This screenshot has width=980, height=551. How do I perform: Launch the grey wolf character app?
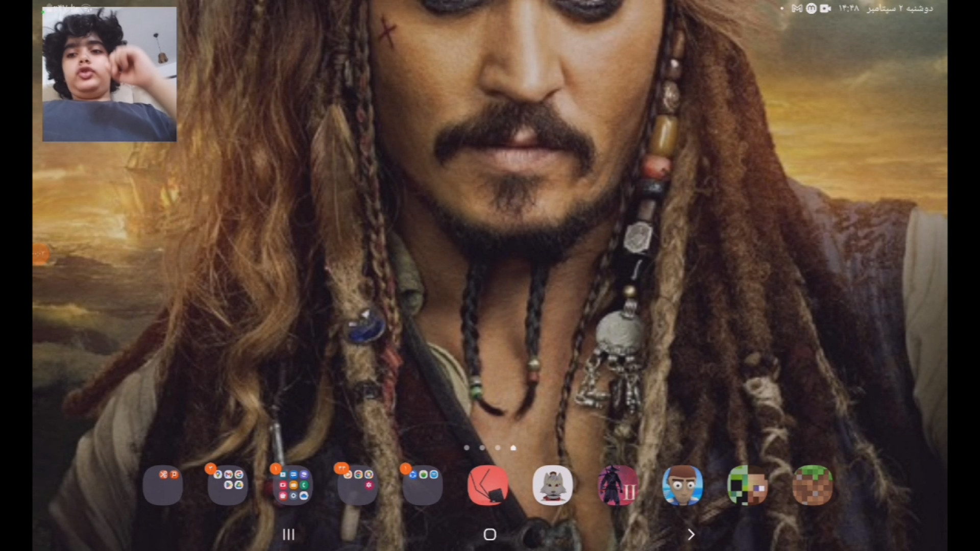[x=552, y=485]
